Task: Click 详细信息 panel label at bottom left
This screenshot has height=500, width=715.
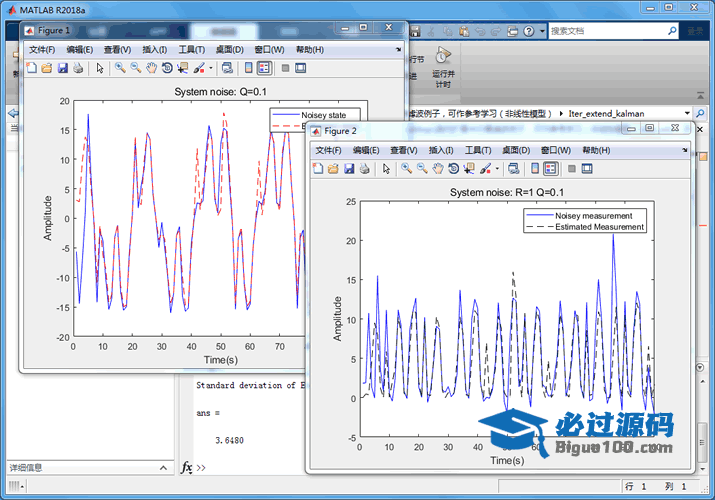Action: 26,467
